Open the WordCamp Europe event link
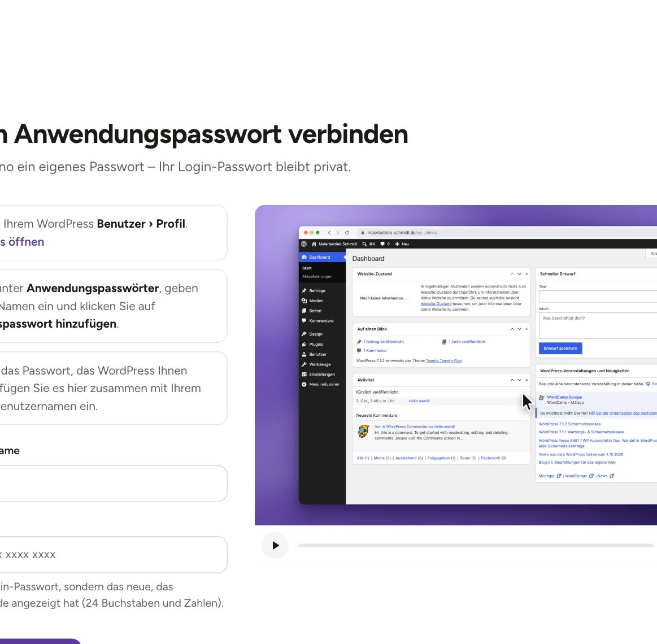The height and width of the screenshot is (644, 657). pyautogui.click(x=564, y=397)
